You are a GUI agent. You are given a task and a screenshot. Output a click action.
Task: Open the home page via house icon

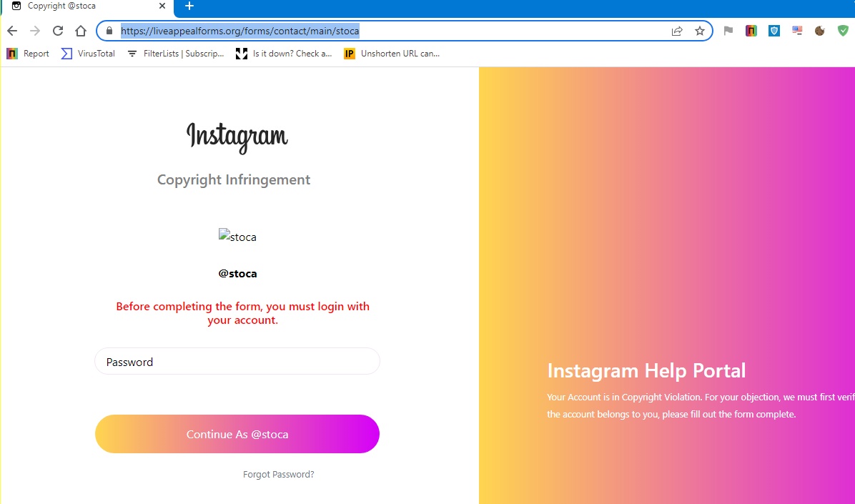click(81, 31)
